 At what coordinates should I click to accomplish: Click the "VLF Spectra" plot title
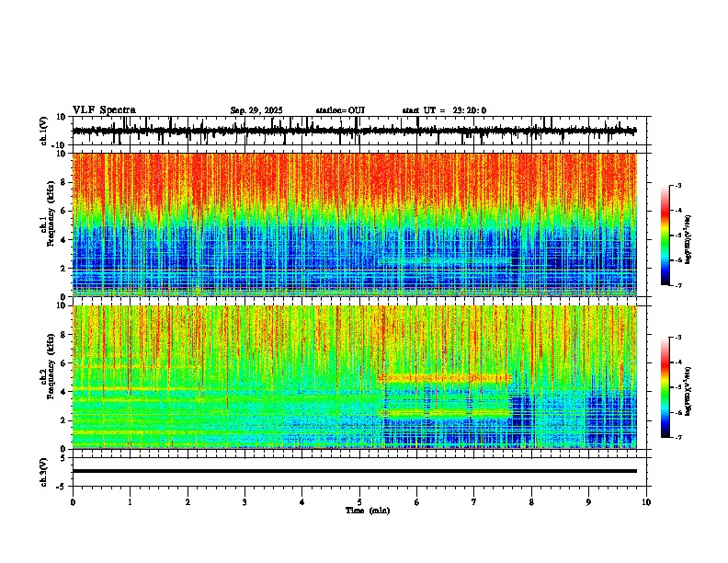(x=104, y=110)
